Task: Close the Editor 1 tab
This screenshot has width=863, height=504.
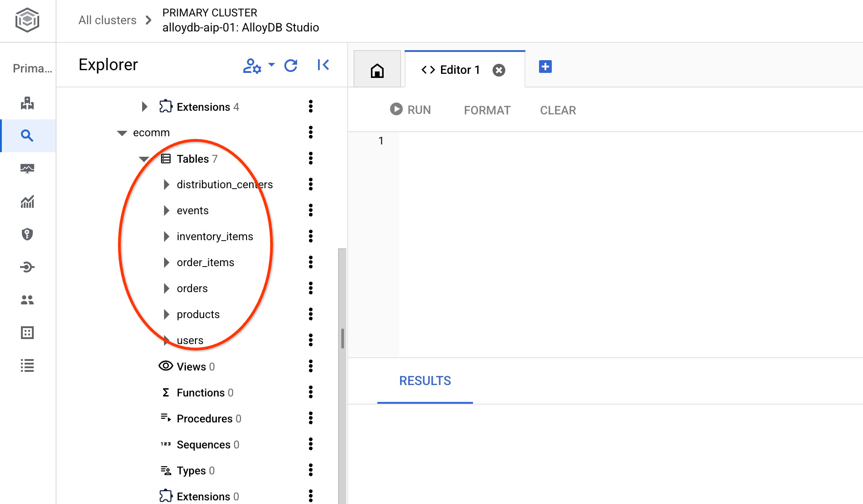Action: [499, 70]
